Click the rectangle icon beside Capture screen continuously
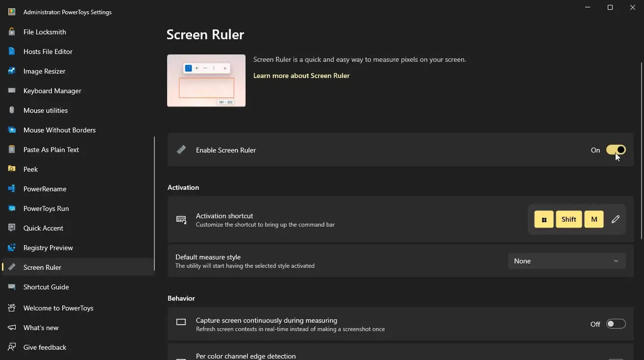 [x=181, y=322]
